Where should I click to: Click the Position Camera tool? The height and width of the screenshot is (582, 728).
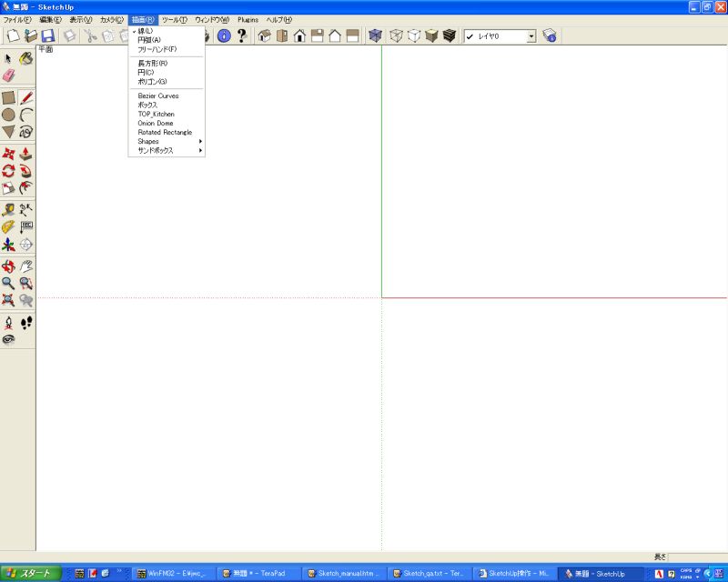pos(8,323)
